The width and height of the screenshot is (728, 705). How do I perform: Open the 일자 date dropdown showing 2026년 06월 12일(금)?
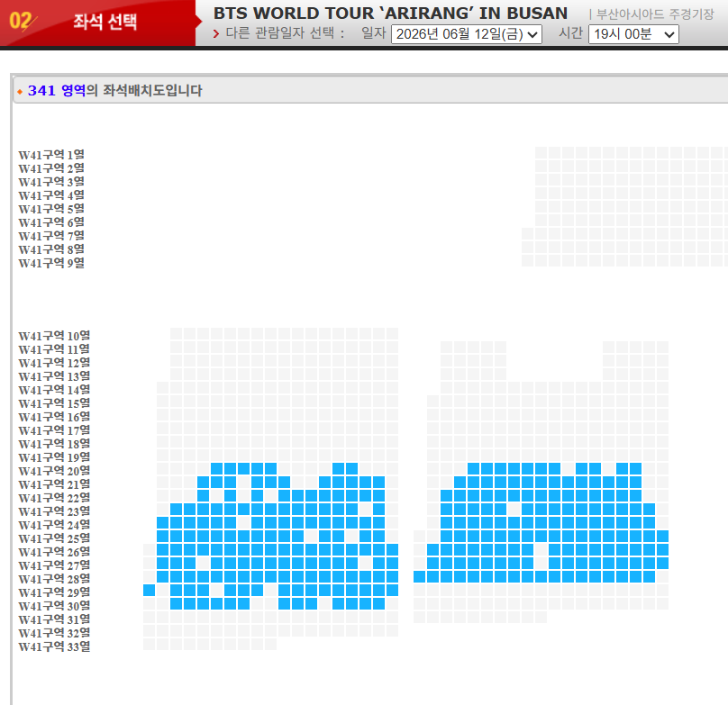point(466,34)
